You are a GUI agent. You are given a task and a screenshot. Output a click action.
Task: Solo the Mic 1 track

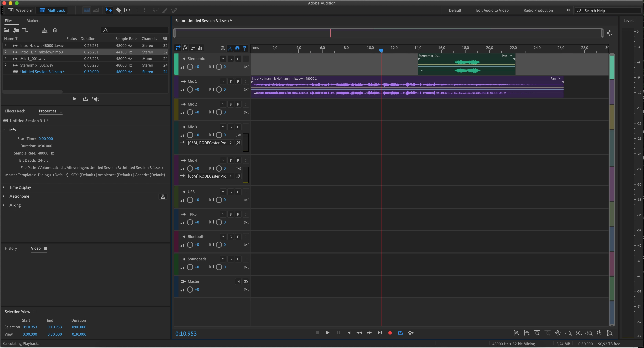click(231, 82)
